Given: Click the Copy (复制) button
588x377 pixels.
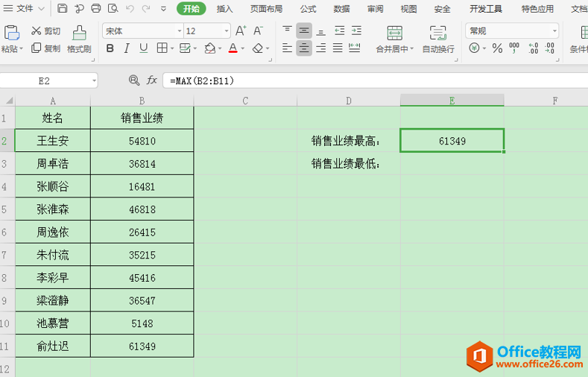Looking at the screenshot, I should pos(45,48).
